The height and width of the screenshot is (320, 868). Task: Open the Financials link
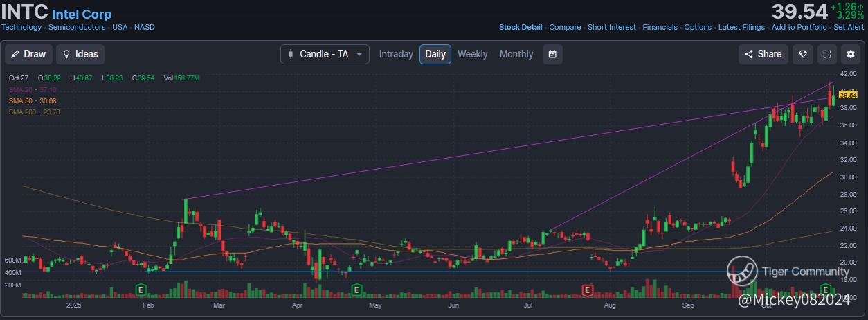coord(660,27)
